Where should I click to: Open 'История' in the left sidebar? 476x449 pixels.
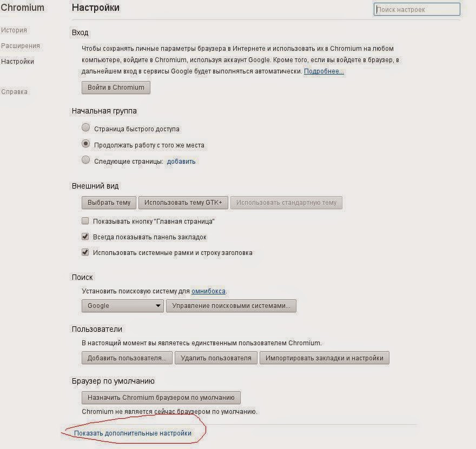[14, 30]
